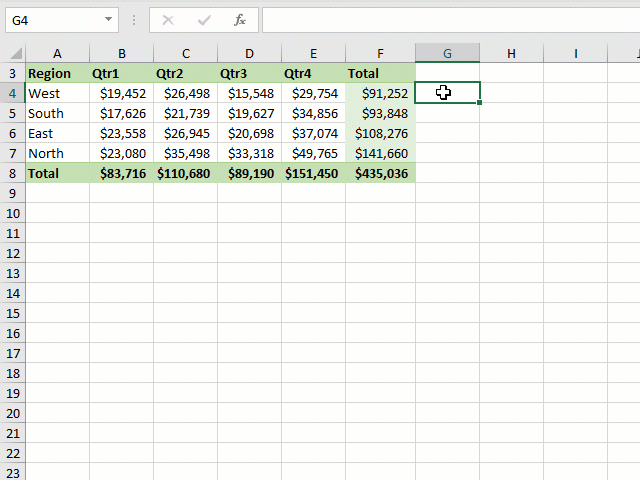This screenshot has height=480, width=640.
Task: Click the three-dot name box resize handle
Action: (134, 20)
